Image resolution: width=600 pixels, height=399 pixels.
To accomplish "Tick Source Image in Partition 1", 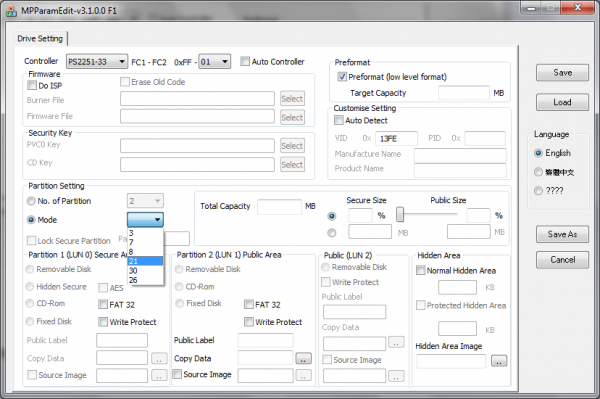I will click(32, 375).
